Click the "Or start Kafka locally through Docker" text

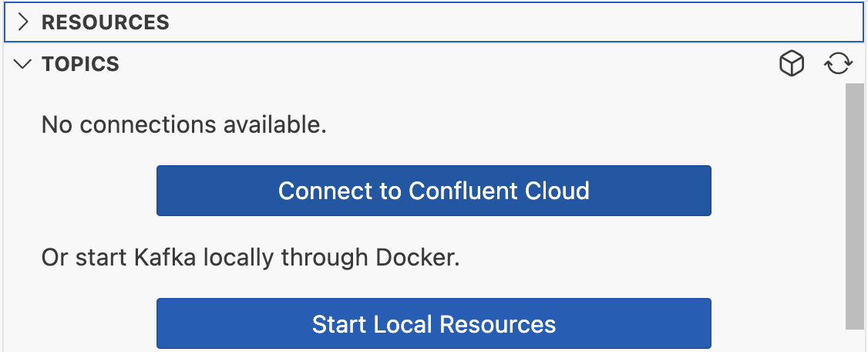251,258
